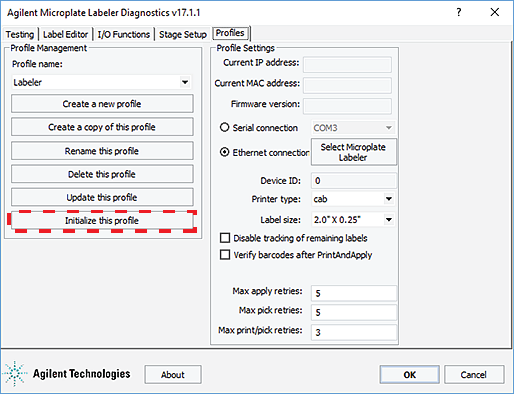Click the Current MAC address field
The height and width of the screenshot is (394, 514).
[x=347, y=85]
